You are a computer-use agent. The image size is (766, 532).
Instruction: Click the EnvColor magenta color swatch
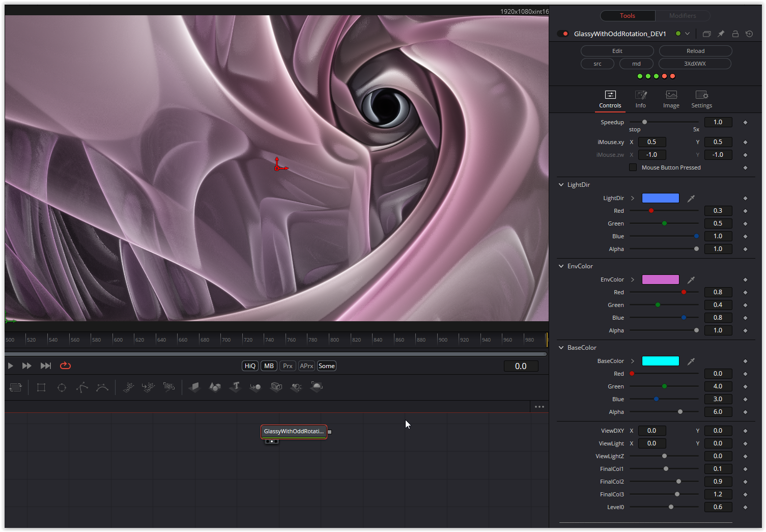coord(661,279)
